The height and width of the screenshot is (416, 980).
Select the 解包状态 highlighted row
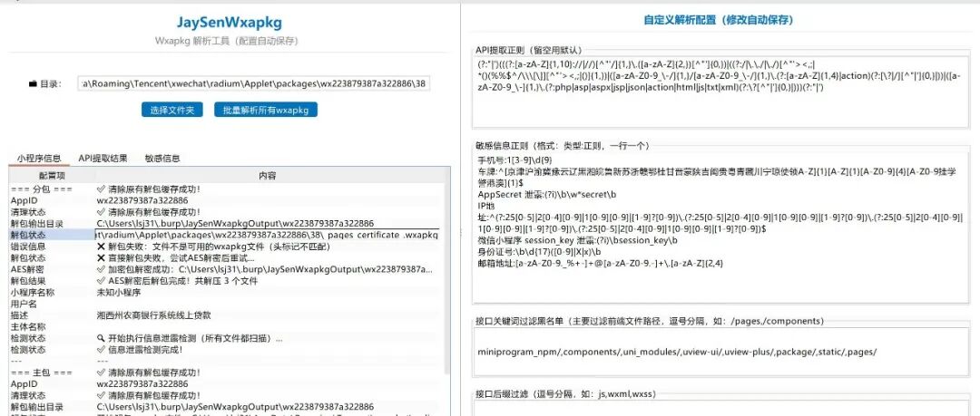pyautogui.click(x=225, y=235)
